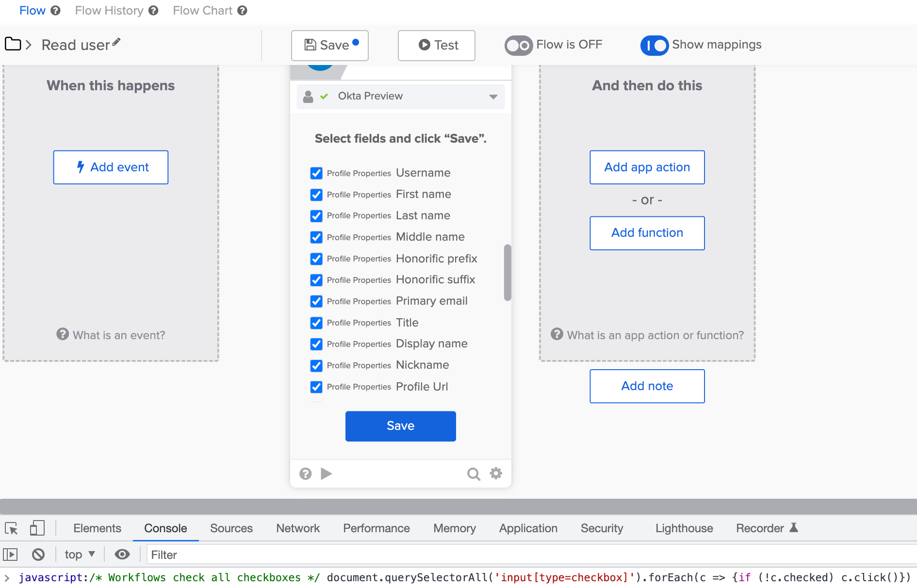Switch to Flow History tab

point(109,11)
